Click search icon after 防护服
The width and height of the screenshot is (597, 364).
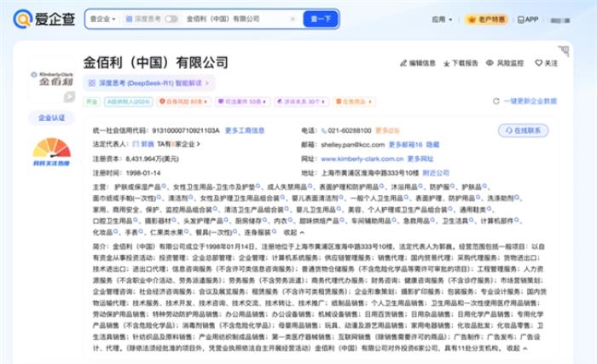[452, 186]
